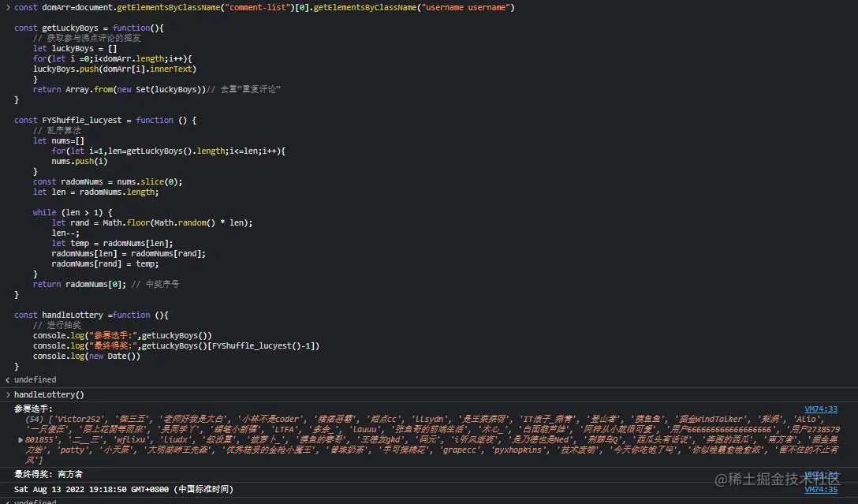Click the let len = radomNums.length line
Viewport: 858px width, 504px height.
pyautogui.click(x=95, y=192)
